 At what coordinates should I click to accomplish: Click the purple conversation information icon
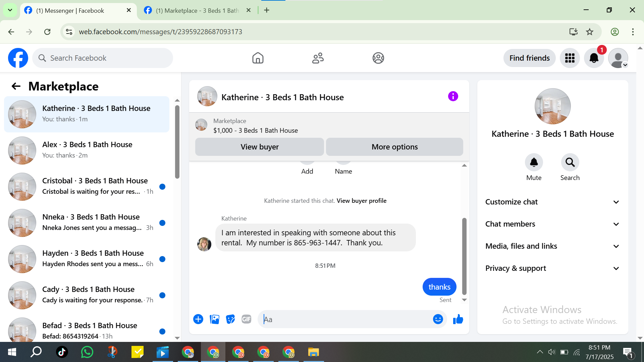[453, 97]
